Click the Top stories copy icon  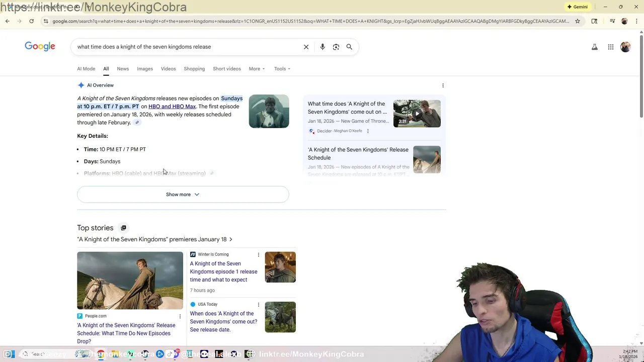coord(123,228)
